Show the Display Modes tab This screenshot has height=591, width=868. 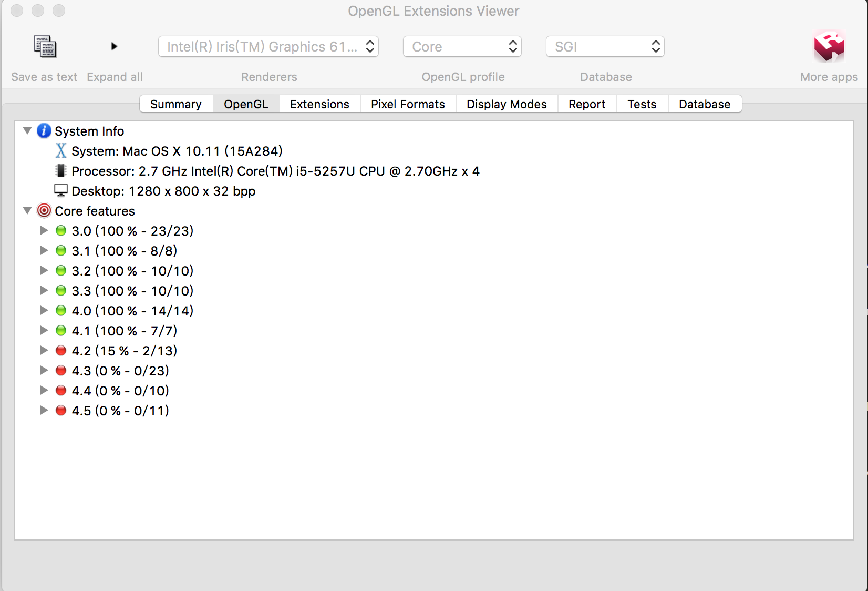coord(507,104)
